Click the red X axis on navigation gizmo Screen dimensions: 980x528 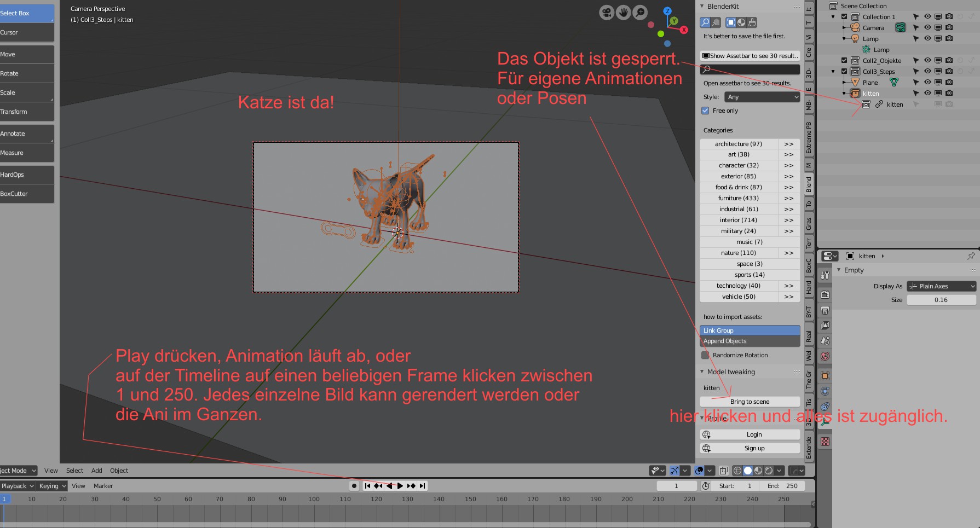point(684,30)
